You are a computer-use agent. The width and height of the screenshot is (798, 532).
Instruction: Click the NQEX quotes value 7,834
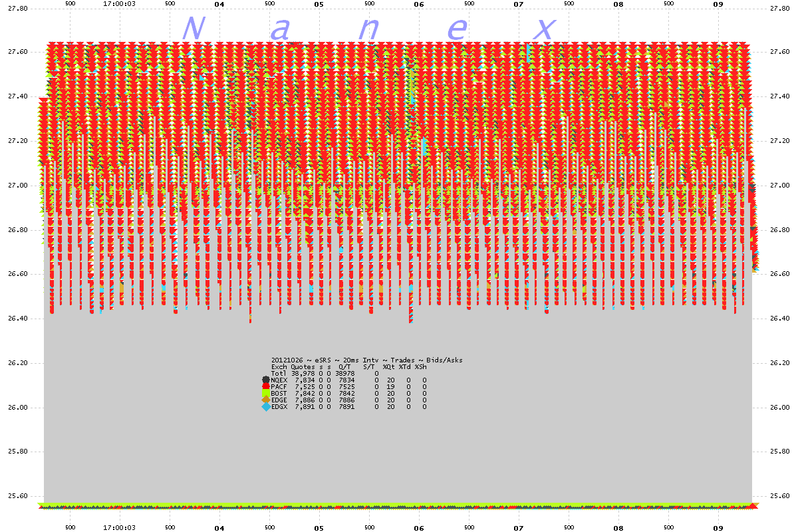[305, 380]
